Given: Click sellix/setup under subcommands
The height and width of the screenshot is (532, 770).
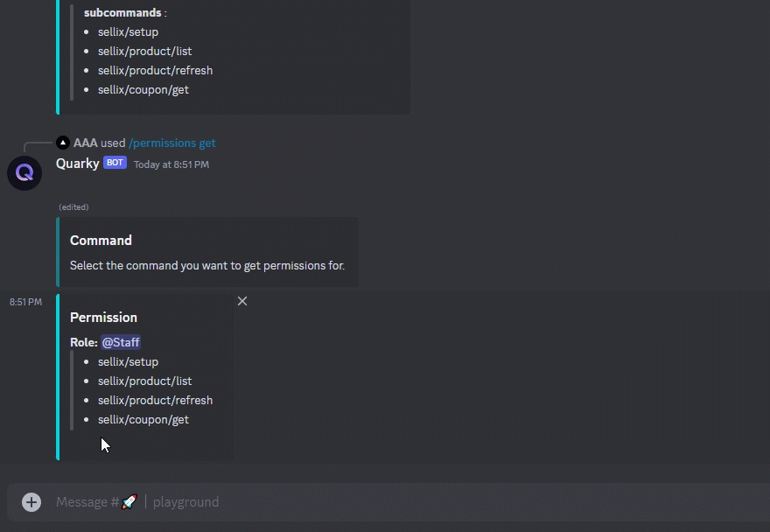Looking at the screenshot, I should [x=128, y=31].
